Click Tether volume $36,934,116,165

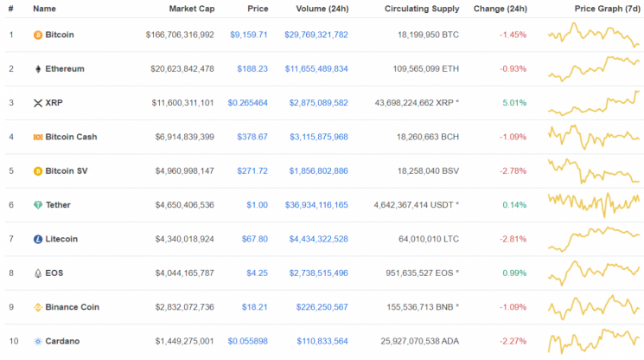click(316, 205)
